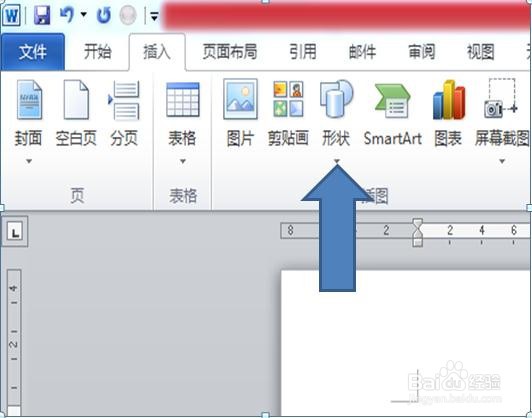Redo the action with the repeat icon
The image size is (532, 418).
(x=103, y=15)
